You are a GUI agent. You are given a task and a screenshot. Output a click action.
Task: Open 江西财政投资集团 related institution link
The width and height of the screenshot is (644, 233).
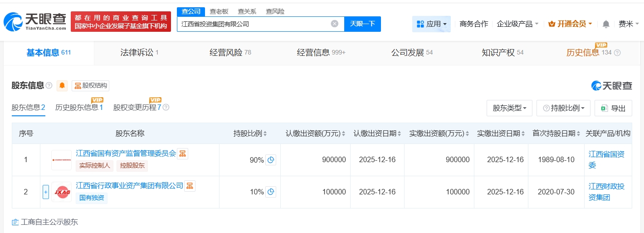606,192
